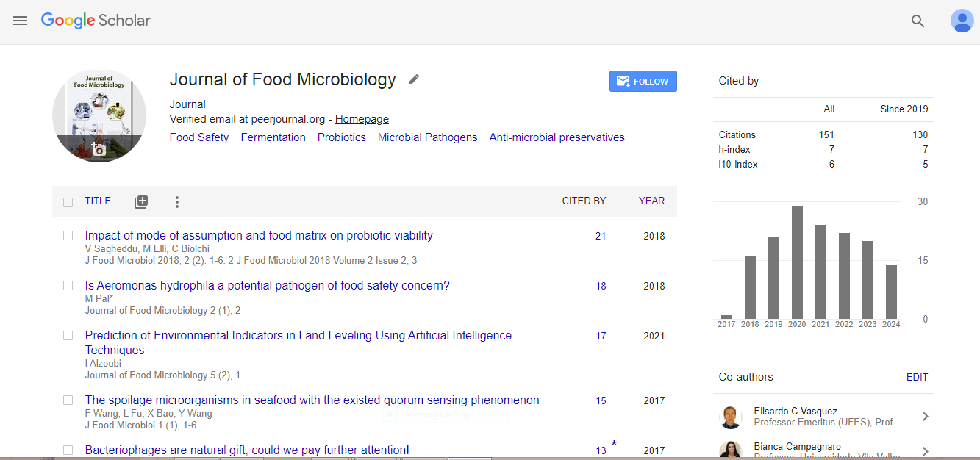The height and width of the screenshot is (460, 980).
Task: Click the pencil edit profile icon
Action: 415,79
